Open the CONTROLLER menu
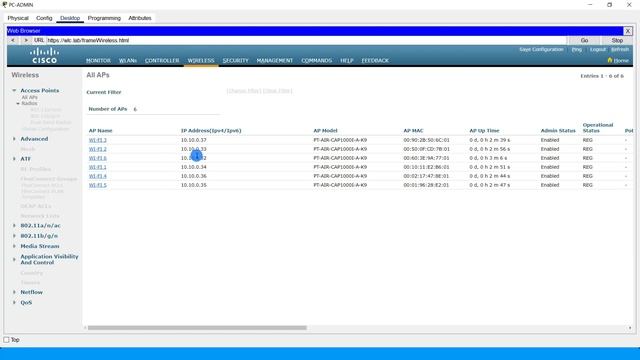640x360 pixels. point(162,60)
